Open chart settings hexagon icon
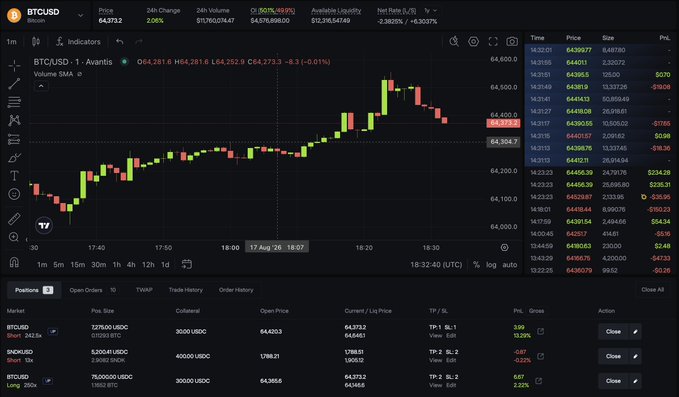The image size is (679, 397). click(x=473, y=42)
